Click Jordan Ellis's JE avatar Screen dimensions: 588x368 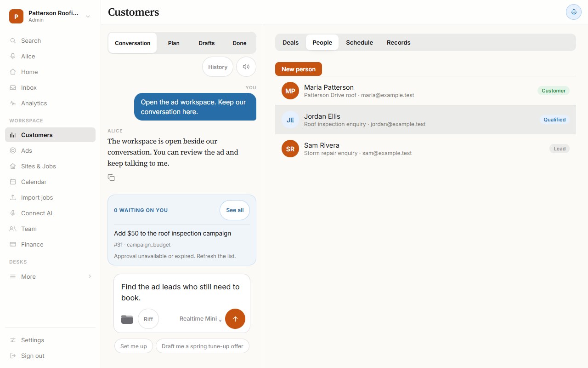290,120
